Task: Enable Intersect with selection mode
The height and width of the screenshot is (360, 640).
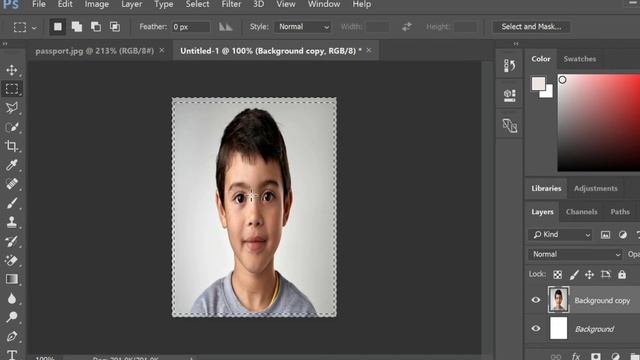Action: coord(115,27)
